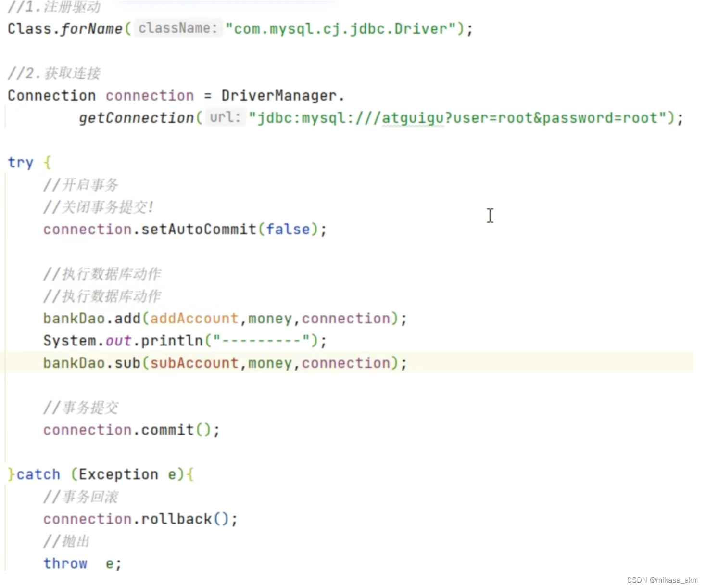The height and width of the screenshot is (588, 706).
Task: Click the commit() method call
Action: (x=176, y=430)
